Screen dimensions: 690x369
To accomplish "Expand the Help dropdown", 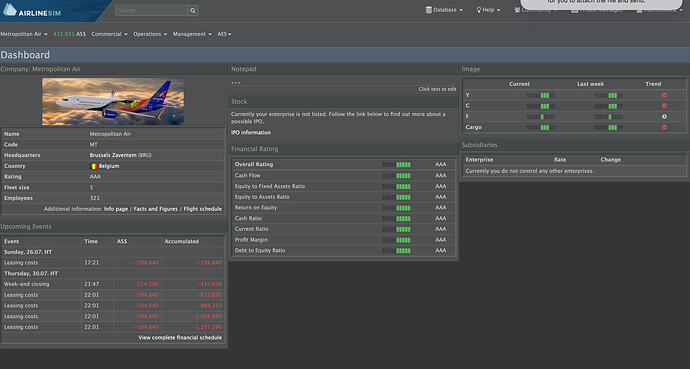I will [x=488, y=10].
